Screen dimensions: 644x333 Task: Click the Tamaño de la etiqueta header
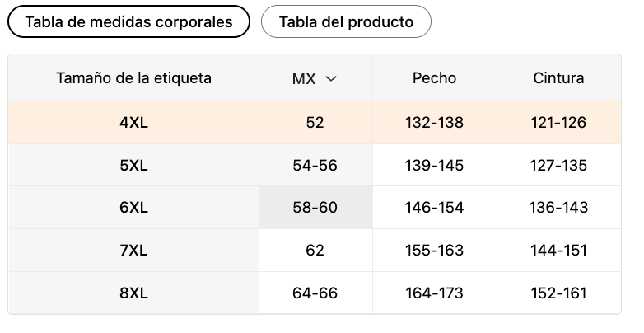click(133, 78)
